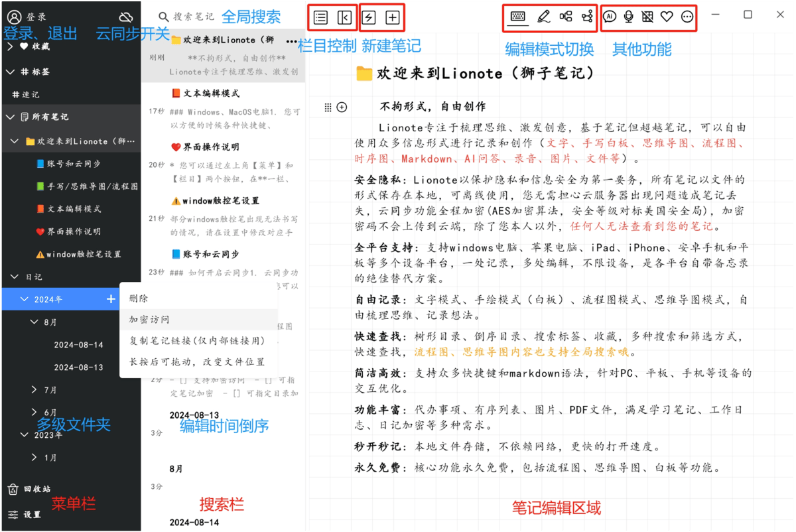This screenshot has height=532, width=796.
Task: Switch to keyboard text editing mode
Action: [x=519, y=17]
